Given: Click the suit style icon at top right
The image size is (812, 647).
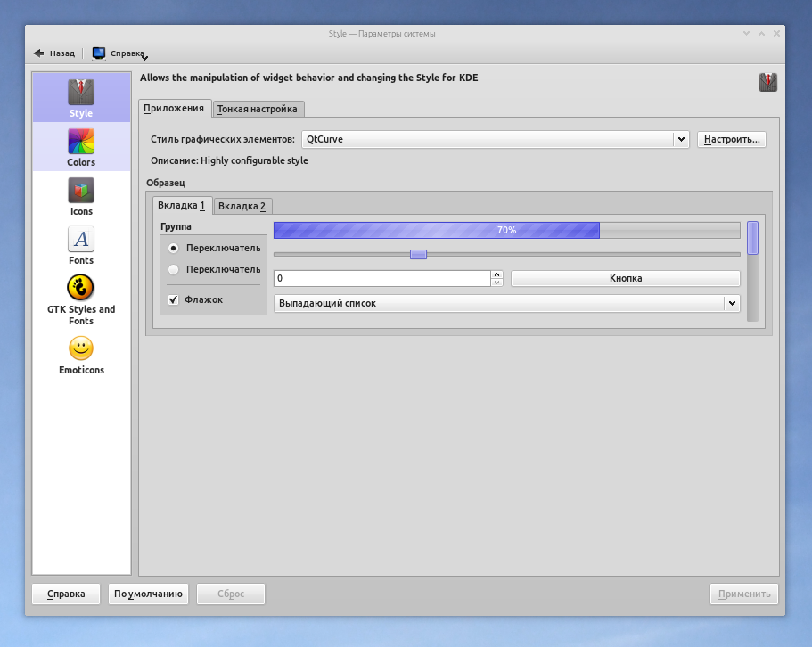Looking at the screenshot, I should 768,82.
